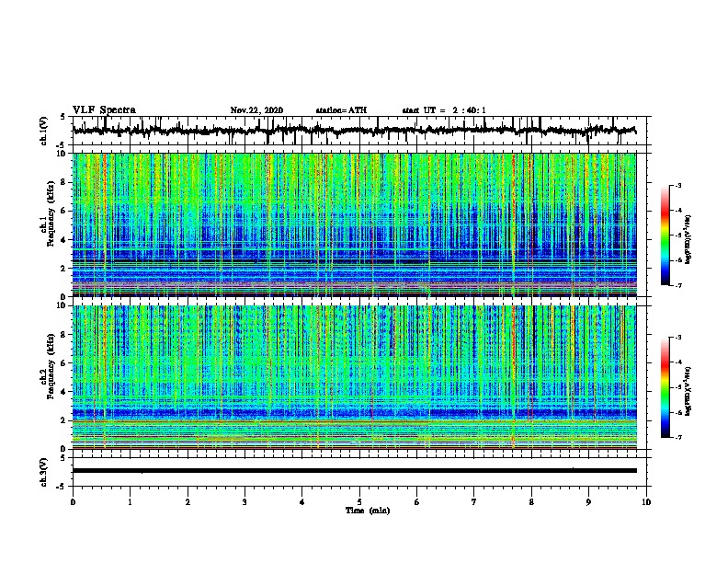Image resolution: width=728 pixels, height=563 pixels.
Task: Select the 'Time (min)' axis label
Action: tap(368, 511)
